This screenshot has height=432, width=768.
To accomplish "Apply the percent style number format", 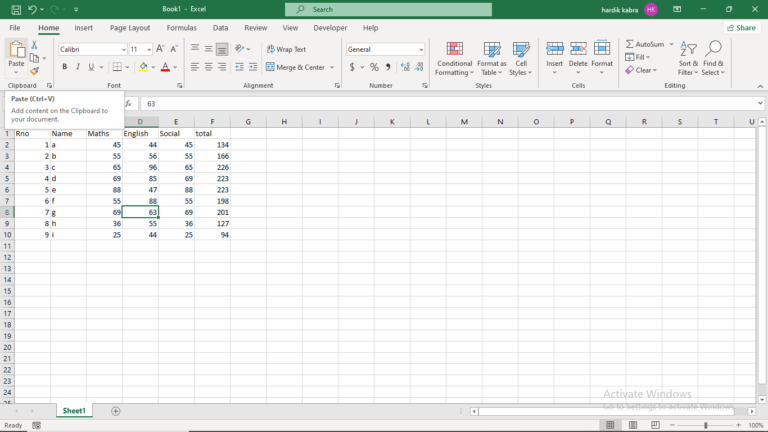I will [x=374, y=67].
